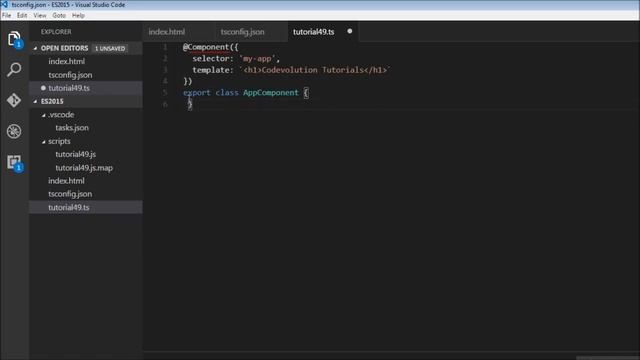Open the Git source control icon
Image resolution: width=640 pixels, height=360 pixels.
[x=14, y=100]
